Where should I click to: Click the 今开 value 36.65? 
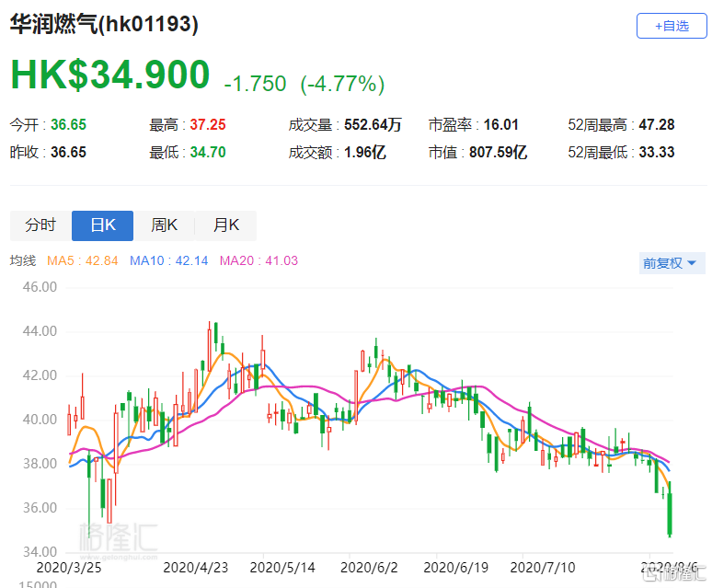69,124
